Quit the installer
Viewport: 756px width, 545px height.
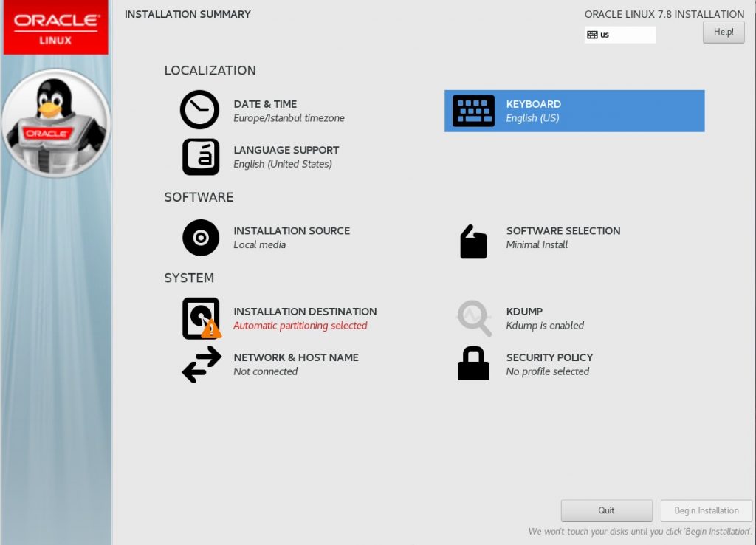pyautogui.click(x=607, y=510)
